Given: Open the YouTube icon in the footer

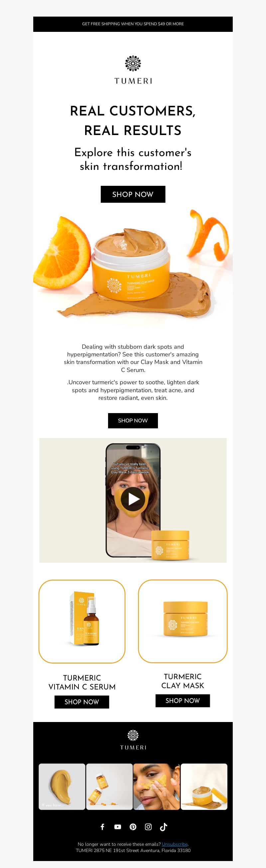Looking at the screenshot, I should point(117,827).
